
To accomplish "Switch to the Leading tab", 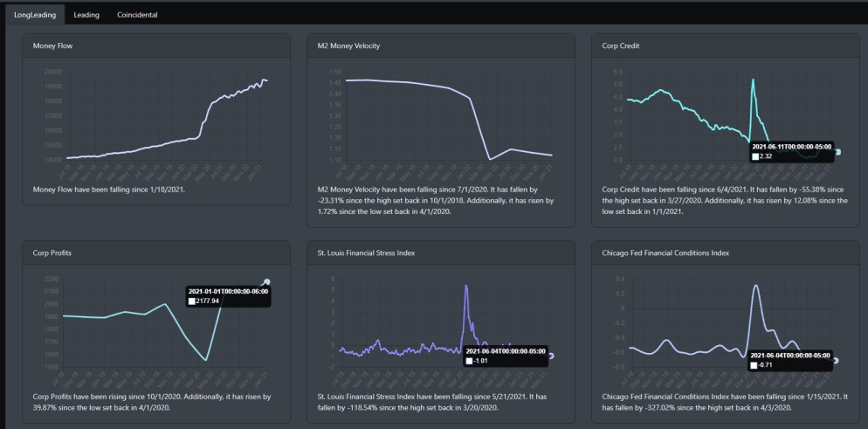I will pyautogui.click(x=86, y=14).
